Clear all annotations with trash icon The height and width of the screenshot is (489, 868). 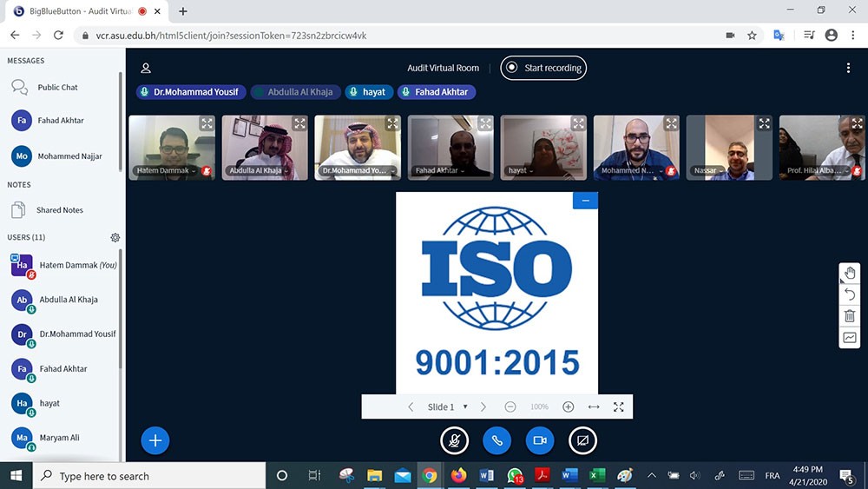[x=850, y=316]
